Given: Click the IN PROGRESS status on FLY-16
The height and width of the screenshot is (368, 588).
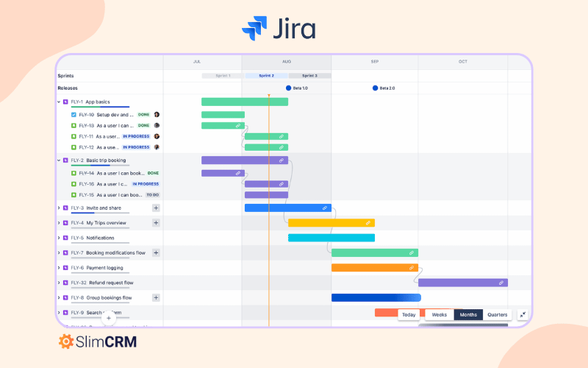Looking at the screenshot, I should pyautogui.click(x=146, y=184).
